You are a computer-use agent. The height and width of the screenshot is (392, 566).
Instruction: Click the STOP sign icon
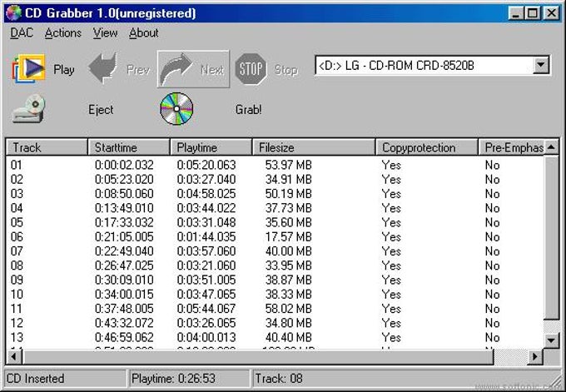(251, 69)
